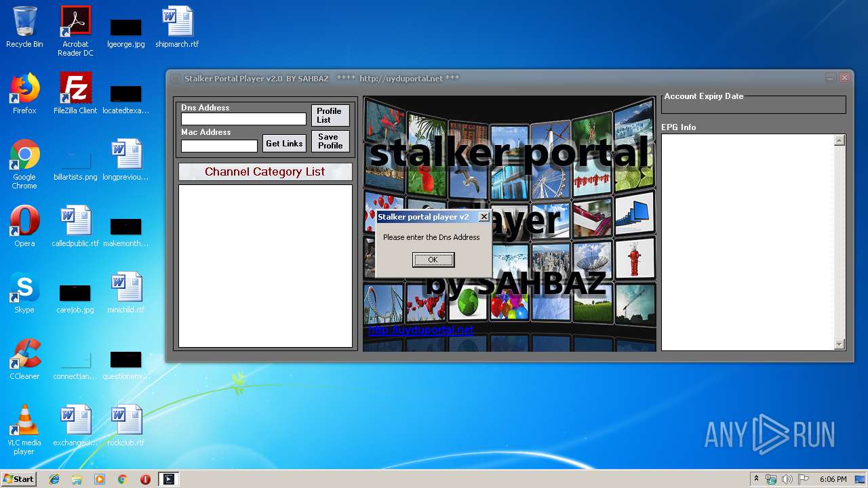Focus the Dns Address input field

coord(243,119)
